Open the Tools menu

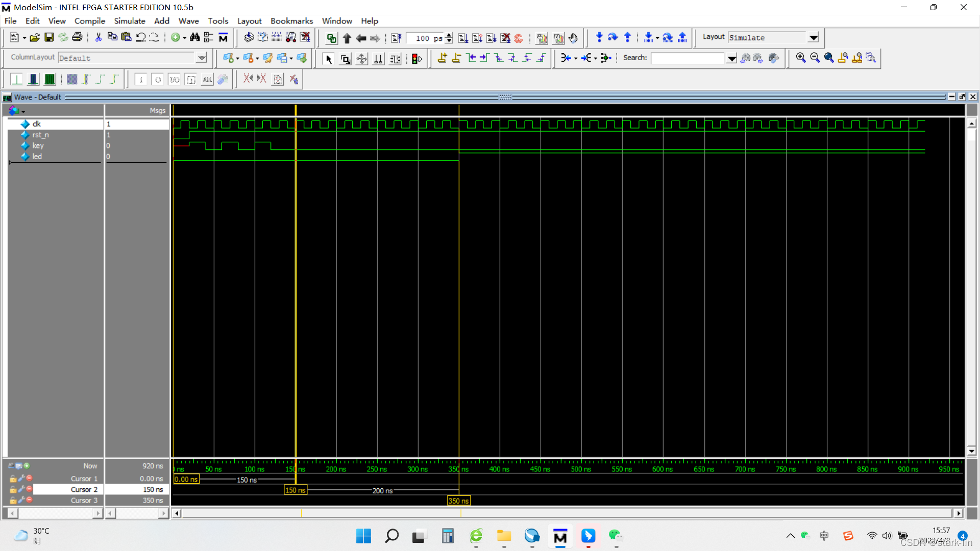[218, 21]
